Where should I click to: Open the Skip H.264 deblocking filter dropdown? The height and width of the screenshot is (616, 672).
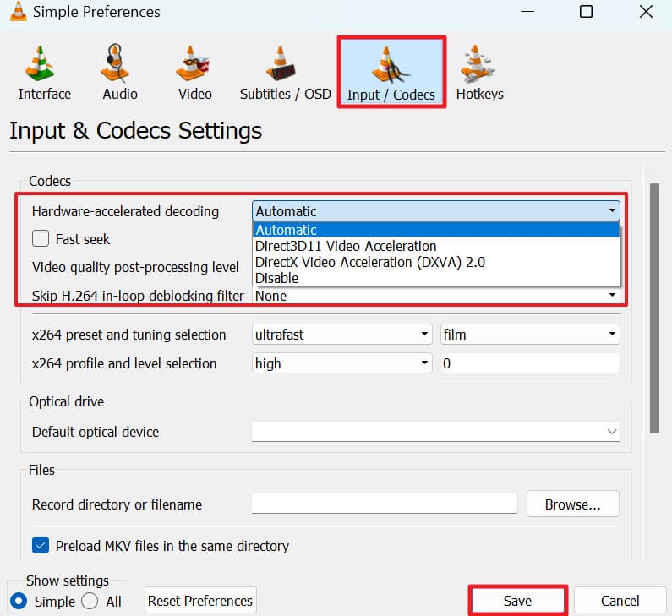tap(436, 296)
